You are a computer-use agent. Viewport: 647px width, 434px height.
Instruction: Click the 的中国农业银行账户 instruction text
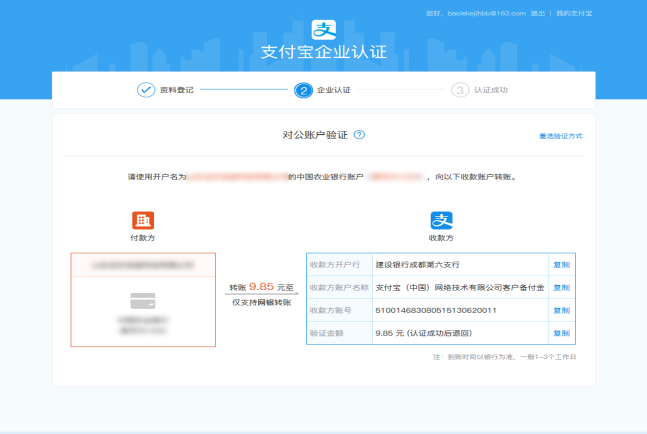pyautogui.click(x=326, y=177)
